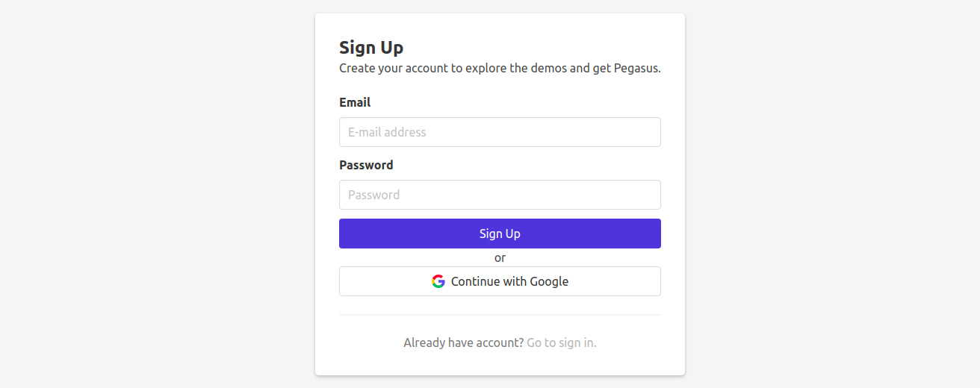
Task: Click the divider line above the sign-in prompt
Action: [x=500, y=315]
